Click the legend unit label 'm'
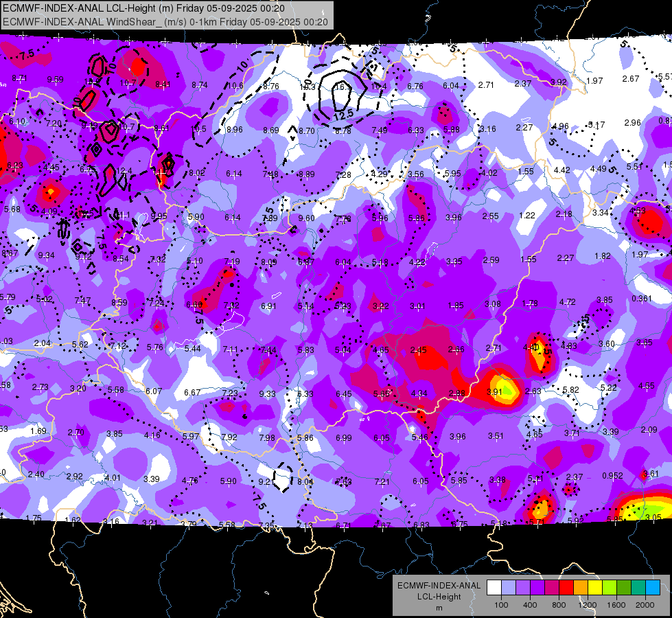672x618 pixels. (439, 608)
